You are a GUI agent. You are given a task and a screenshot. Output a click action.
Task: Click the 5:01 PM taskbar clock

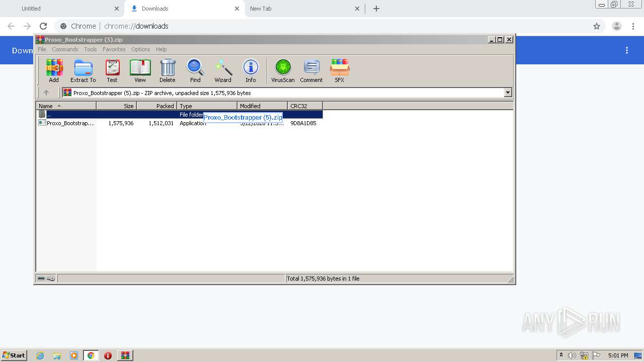[x=618, y=355]
